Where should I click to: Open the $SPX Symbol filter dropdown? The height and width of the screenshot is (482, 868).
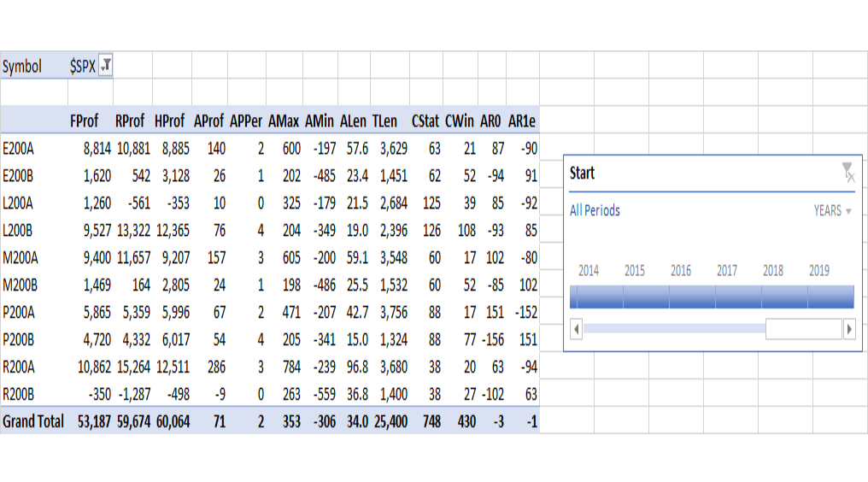105,65
